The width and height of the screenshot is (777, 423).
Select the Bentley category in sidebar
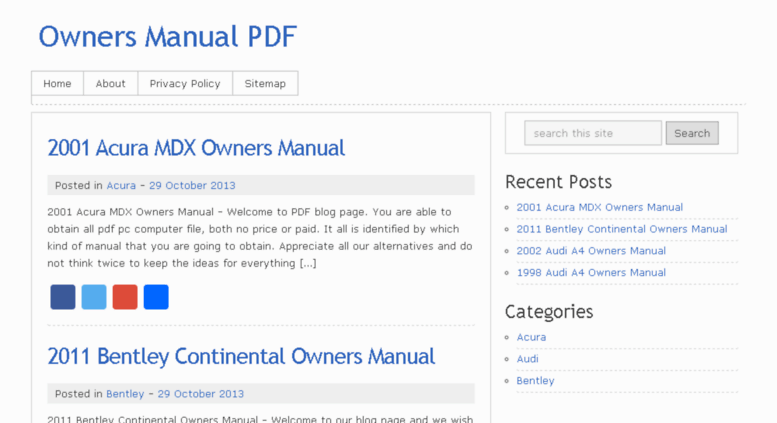point(536,380)
